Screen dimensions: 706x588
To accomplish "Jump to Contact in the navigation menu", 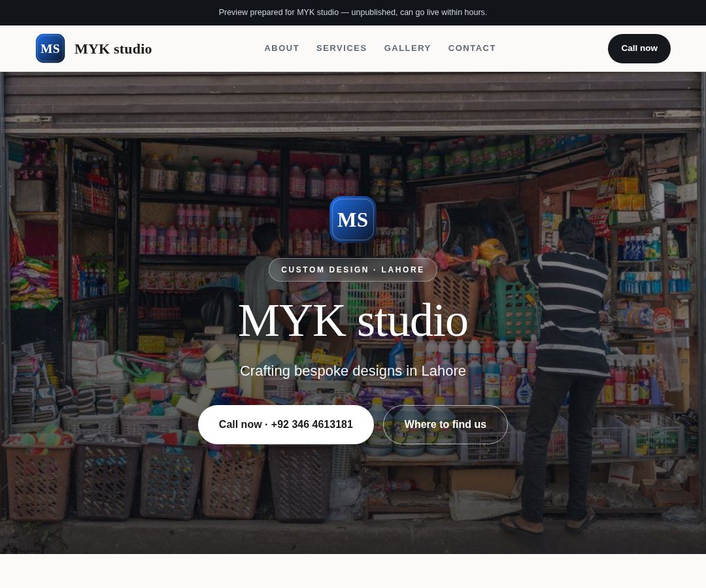I will click(472, 48).
